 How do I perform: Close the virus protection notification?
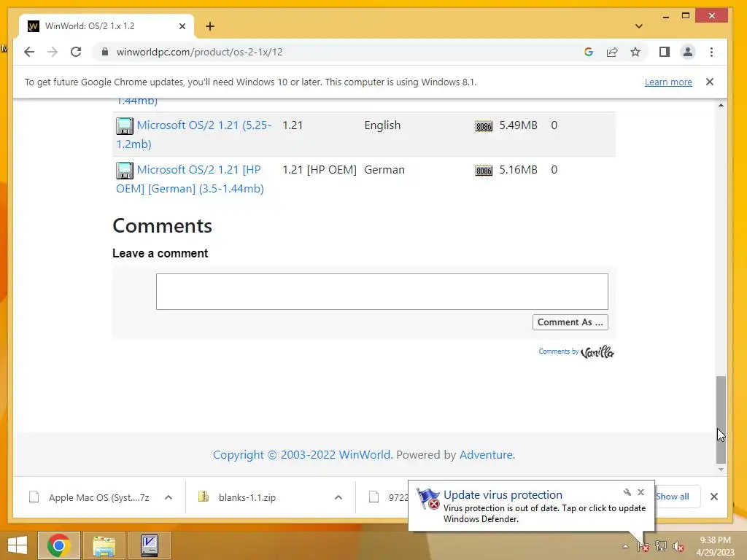tap(640, 492)
